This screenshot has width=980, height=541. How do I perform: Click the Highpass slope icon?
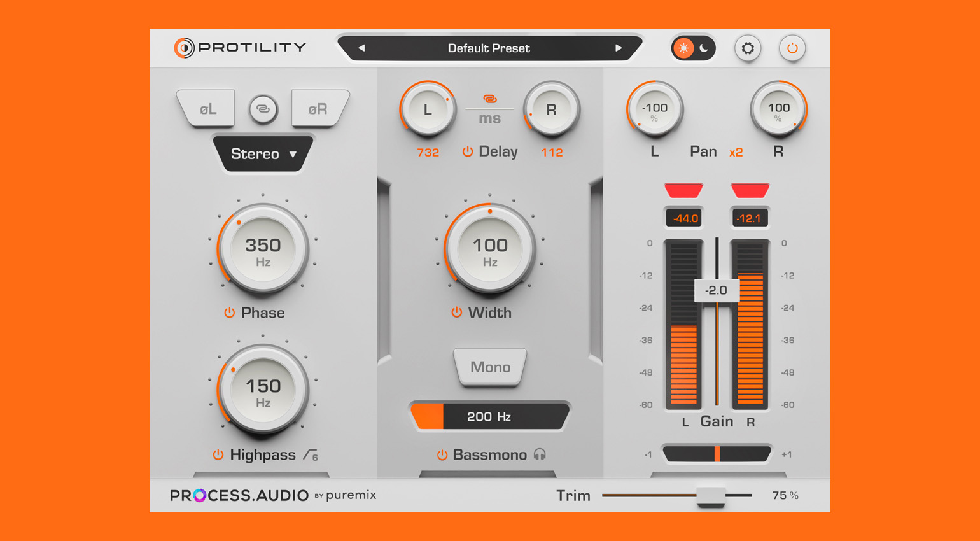point(311,455)
